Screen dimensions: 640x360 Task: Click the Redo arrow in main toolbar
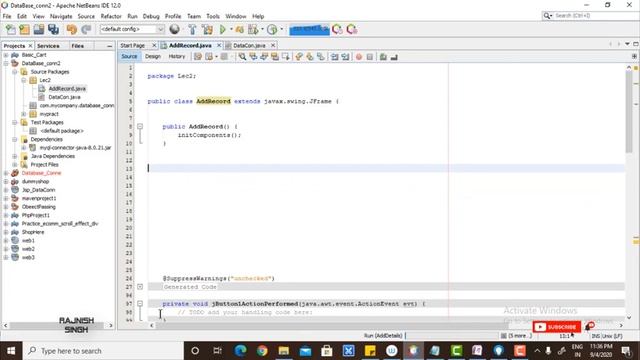(x=86, y=29)
